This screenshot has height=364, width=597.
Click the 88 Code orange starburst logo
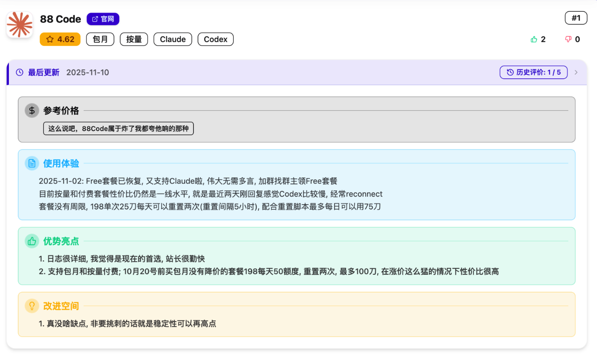pyautogui.click(x=19, y=25)
